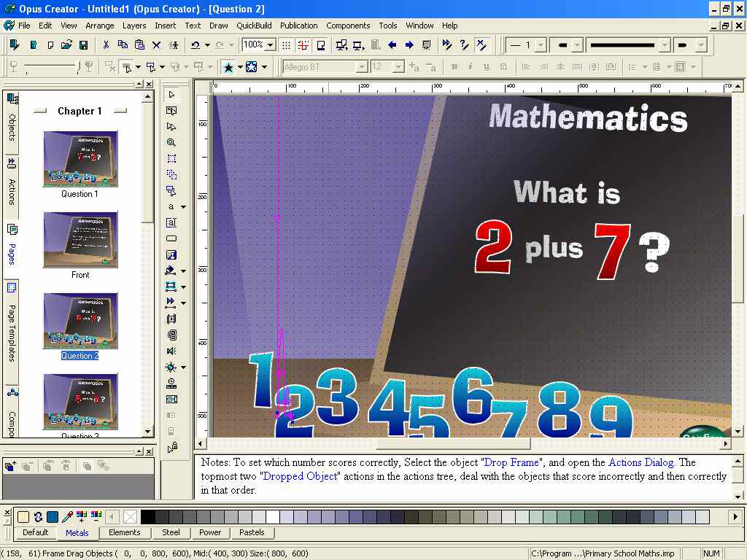The width and height of the screenshot is (747, 560).
Task: Click the new blank page icon
Action: click(50, 45)
